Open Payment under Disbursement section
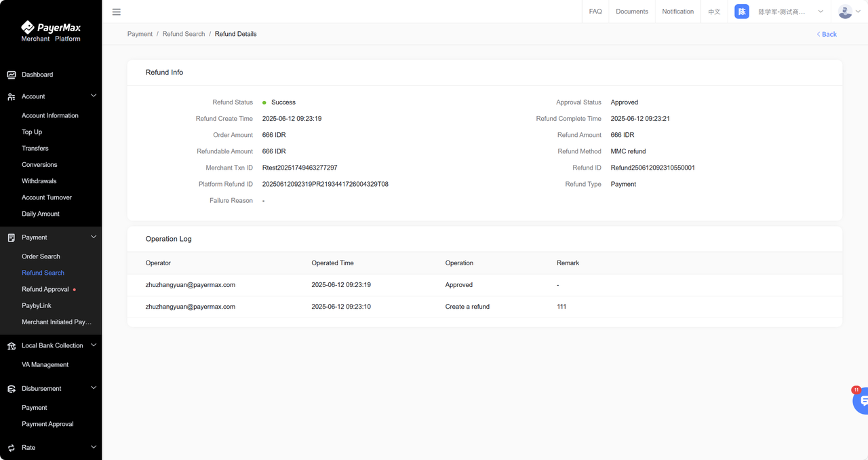 click(35, 408)
